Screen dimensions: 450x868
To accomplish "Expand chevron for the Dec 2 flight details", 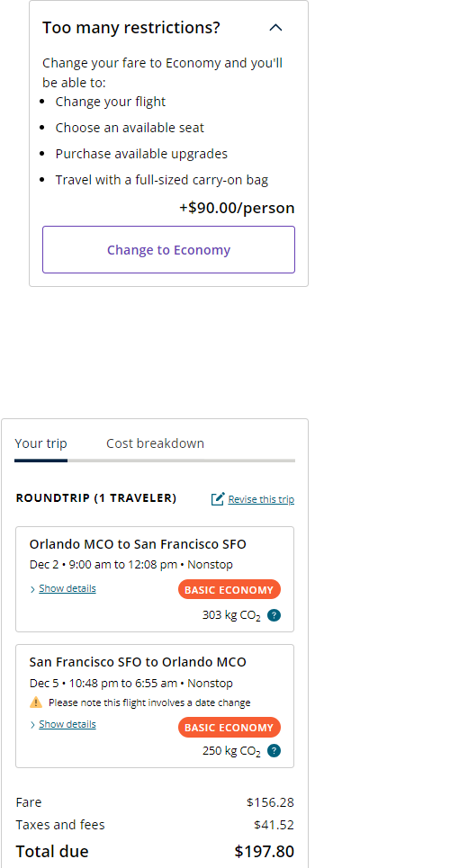I will pos(33,589).
